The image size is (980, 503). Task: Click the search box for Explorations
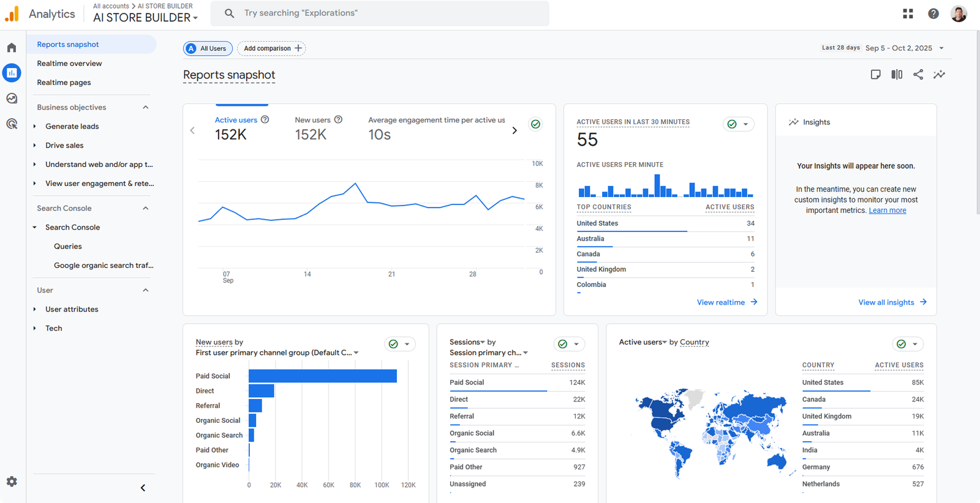pos(380,13)
